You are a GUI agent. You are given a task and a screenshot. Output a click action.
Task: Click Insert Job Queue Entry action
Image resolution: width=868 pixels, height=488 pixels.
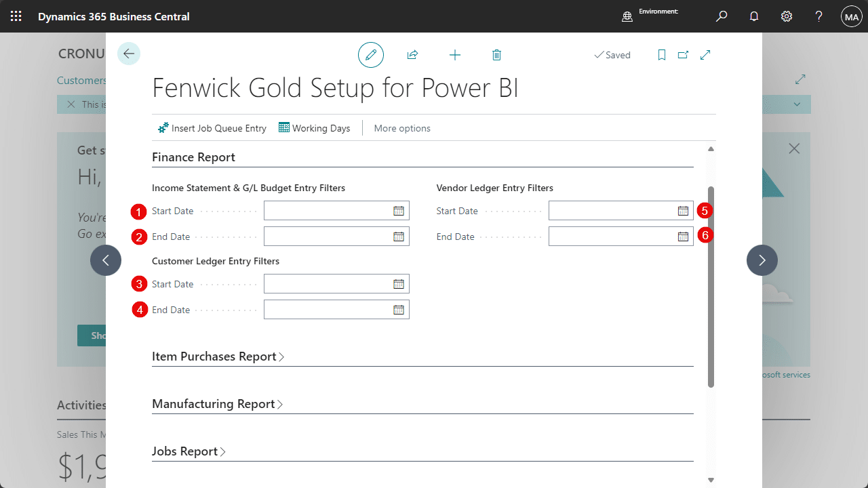click(x=212, y=128)
